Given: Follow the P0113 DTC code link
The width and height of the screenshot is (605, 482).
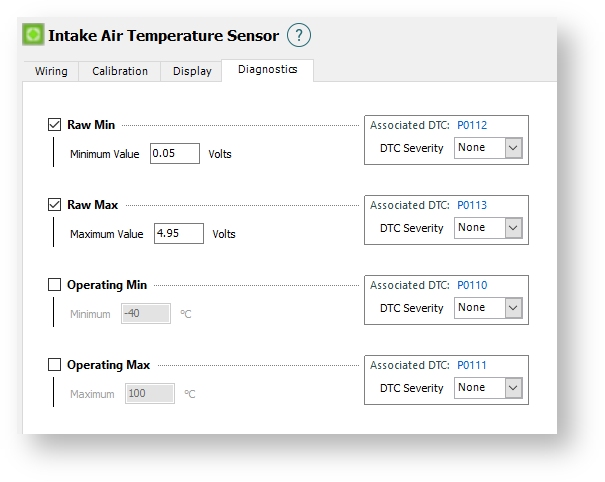Looking at the screenshot, I should (x=472, y=205).
